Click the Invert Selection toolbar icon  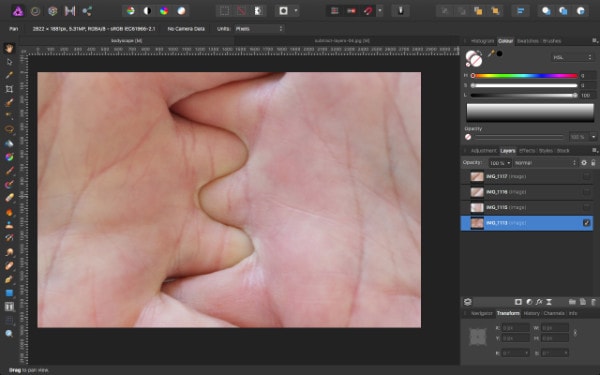(x=258, y=11)
